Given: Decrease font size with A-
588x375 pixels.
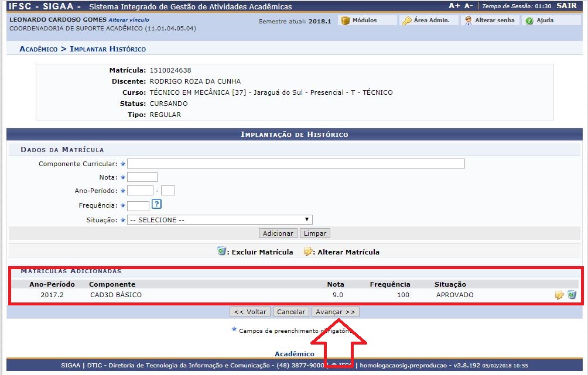Looking at the screenshot, I should click(469, 6).
